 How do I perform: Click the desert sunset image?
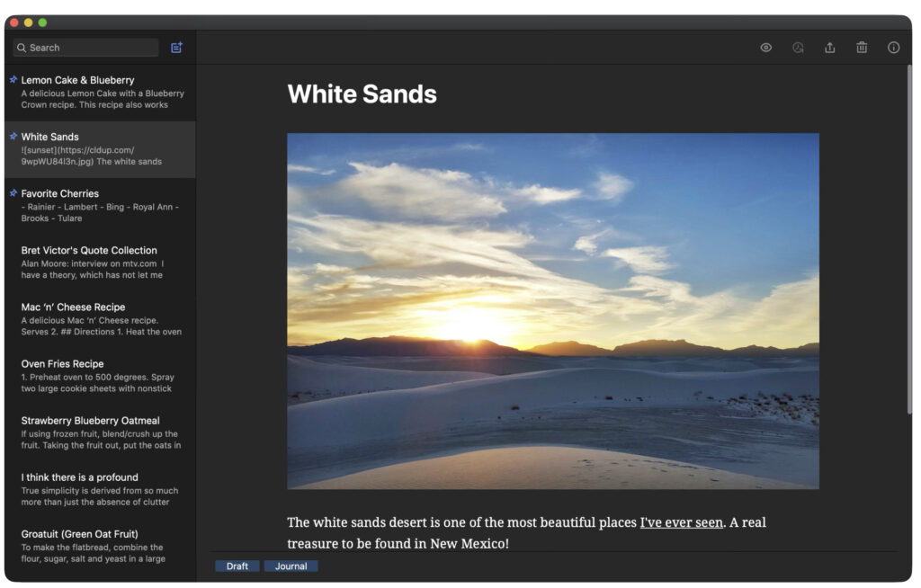pyautogui.click(x=552, y=310)
